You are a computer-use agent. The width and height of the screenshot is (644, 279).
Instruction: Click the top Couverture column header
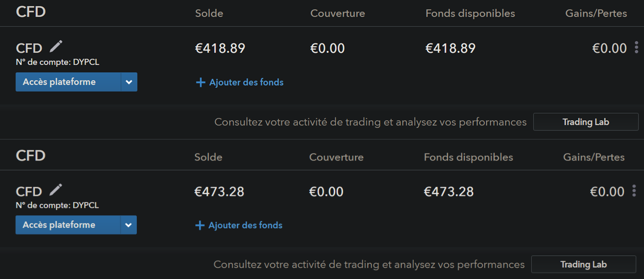[x=337, y=14]
